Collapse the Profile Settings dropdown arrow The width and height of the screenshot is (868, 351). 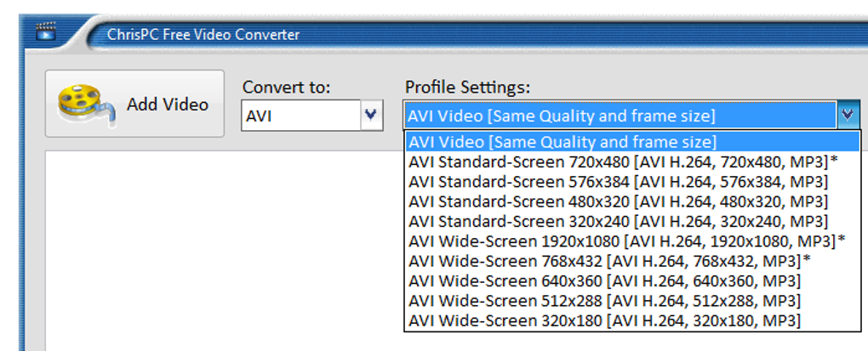[848, 115]
